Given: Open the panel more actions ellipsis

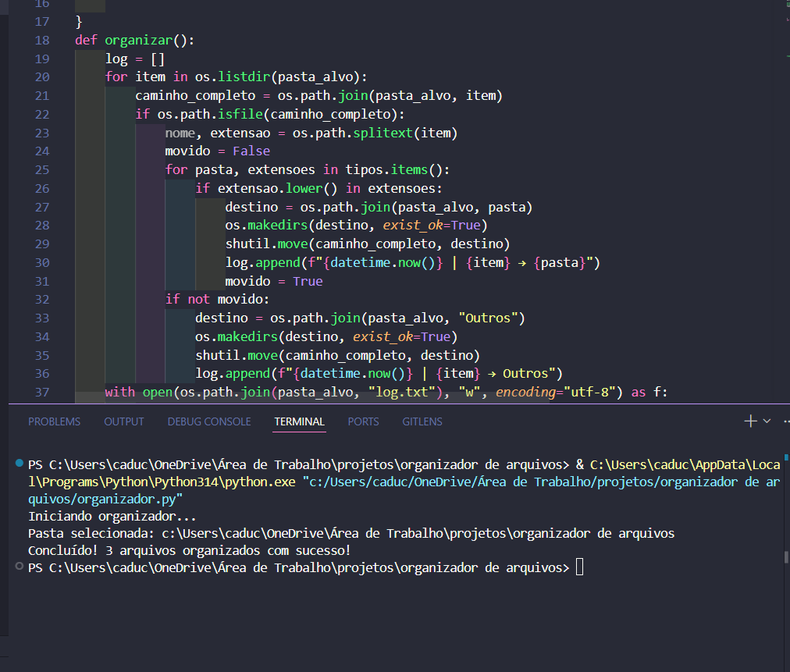Looking at the screenshot, I should tap(786, 421).
